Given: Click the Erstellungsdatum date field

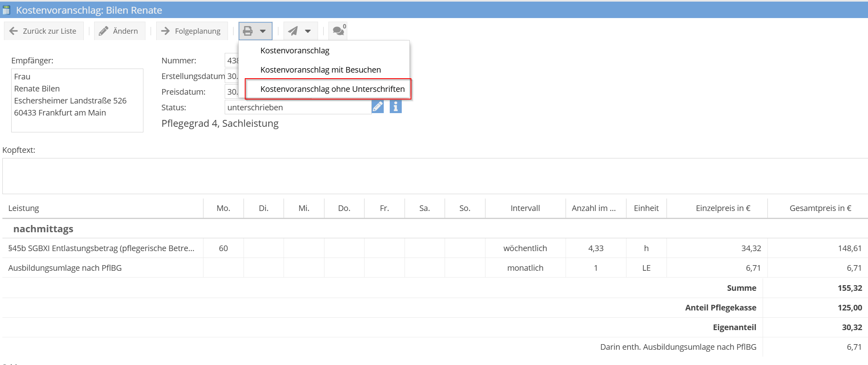Looking at the screenshot, I should (x=232, y=76).
